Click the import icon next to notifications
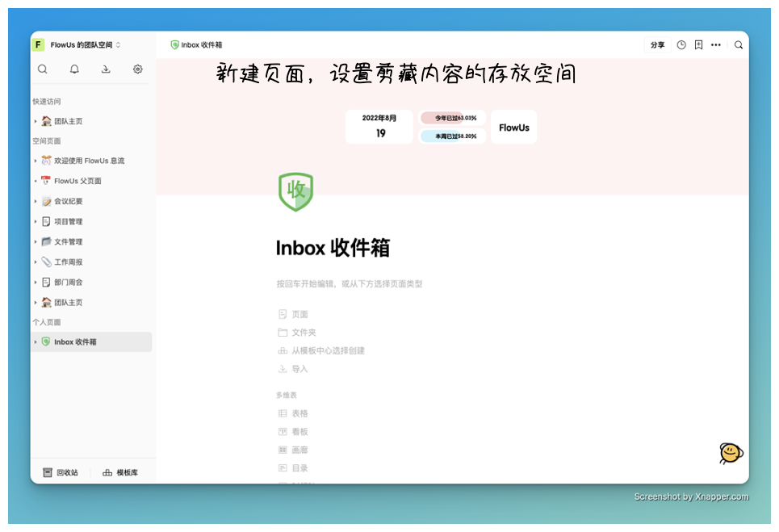Image resolution: width=779 pixels, height=532 pixels. (106, 69)
